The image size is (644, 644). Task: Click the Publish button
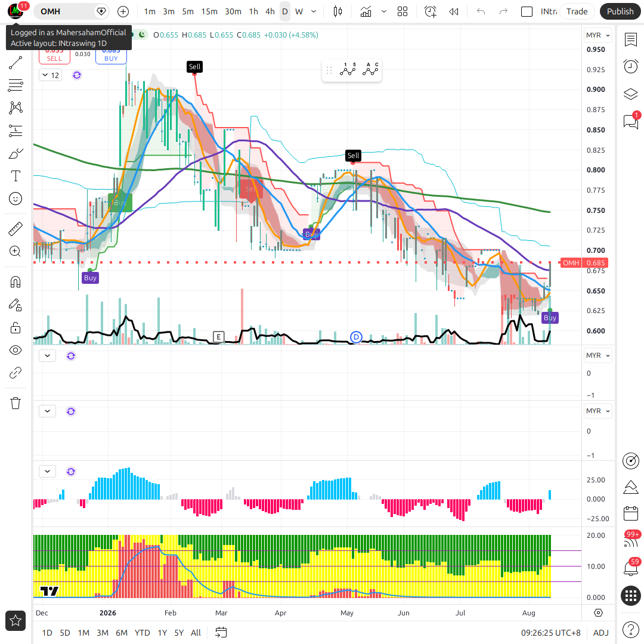(x=620, y=11)
